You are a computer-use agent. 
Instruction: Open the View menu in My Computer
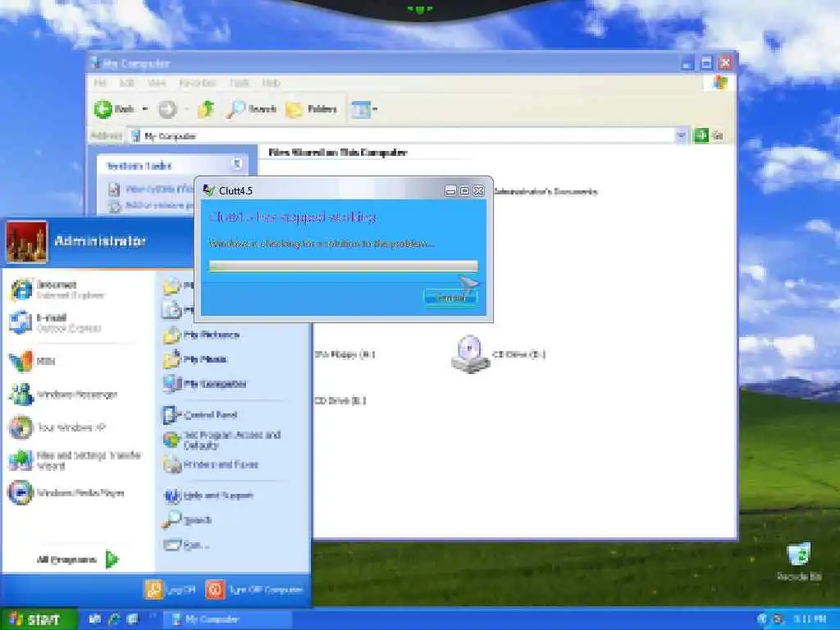click(157, 83)
